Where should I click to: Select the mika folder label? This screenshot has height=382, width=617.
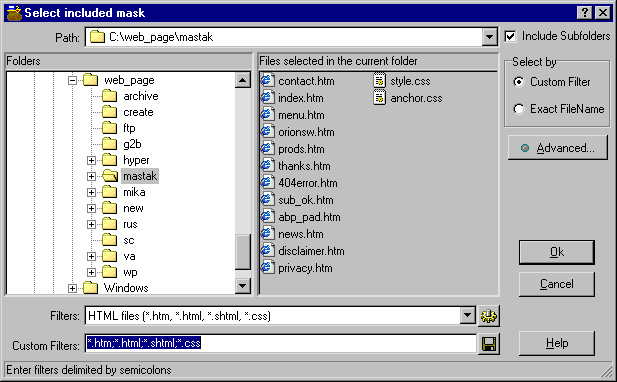134,192
